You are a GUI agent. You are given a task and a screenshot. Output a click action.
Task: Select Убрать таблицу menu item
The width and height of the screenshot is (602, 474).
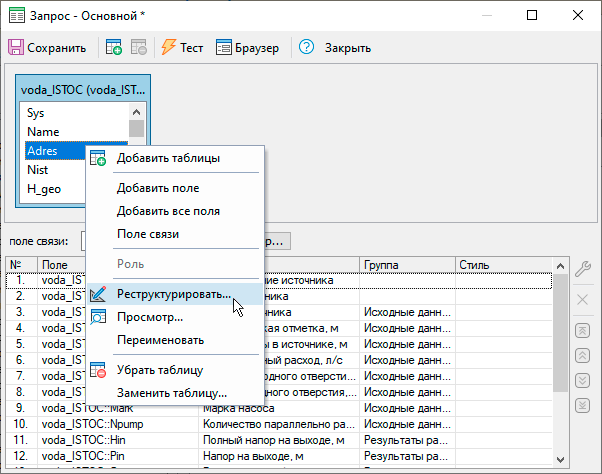click(160, 369)
